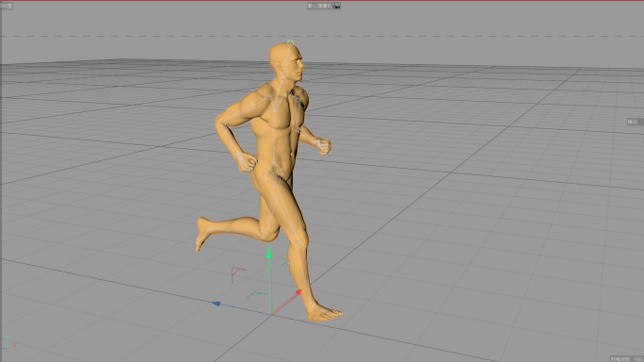Click the runner's planted front foot
Image resolution: width=644 pixels, height=362 pixels.
point(324,314)
